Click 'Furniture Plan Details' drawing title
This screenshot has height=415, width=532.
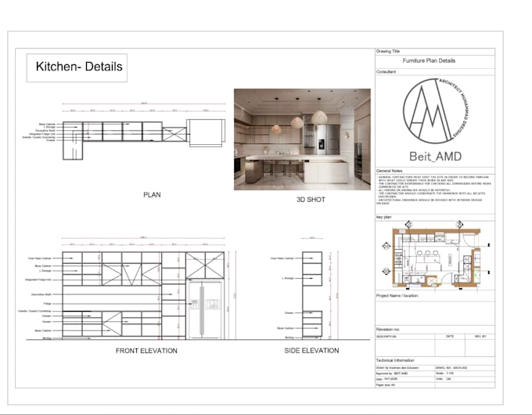429,61
